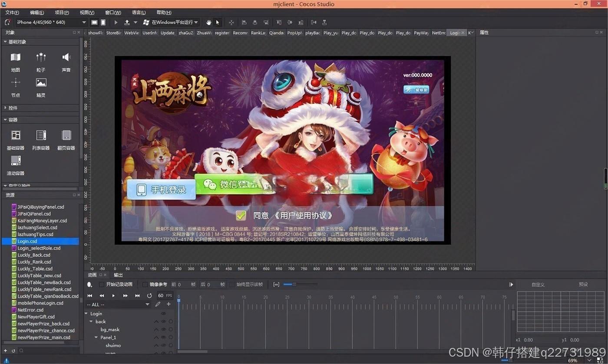Image resolution: width=608 pixels, height=364 pixels.
Task: Step to previous frame button
Action: [x=102, y=295]
